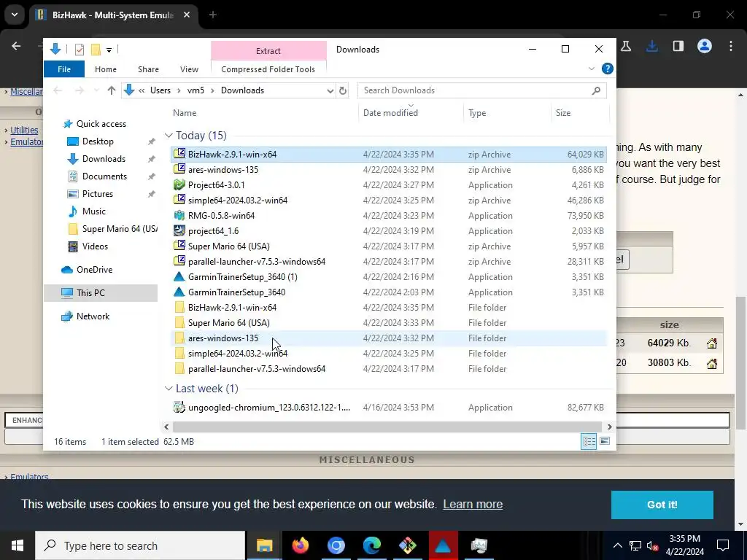Select the simple64-2024.03.2-win64 zip icon

(179, 200)
